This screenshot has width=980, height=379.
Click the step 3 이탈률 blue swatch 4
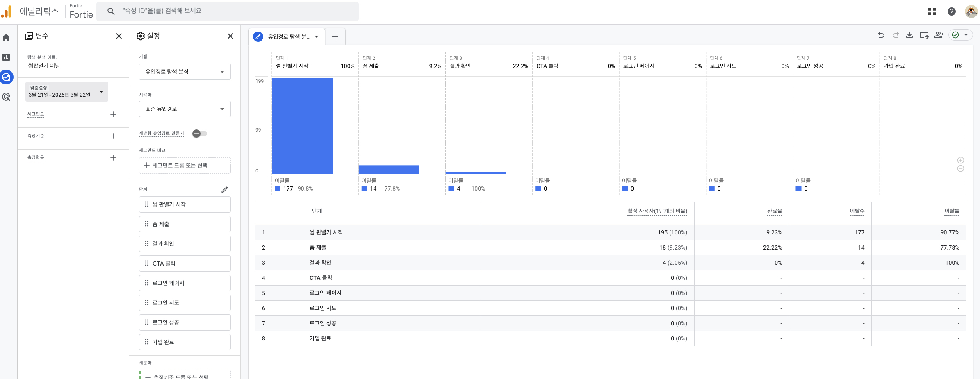tap(451, 188)
